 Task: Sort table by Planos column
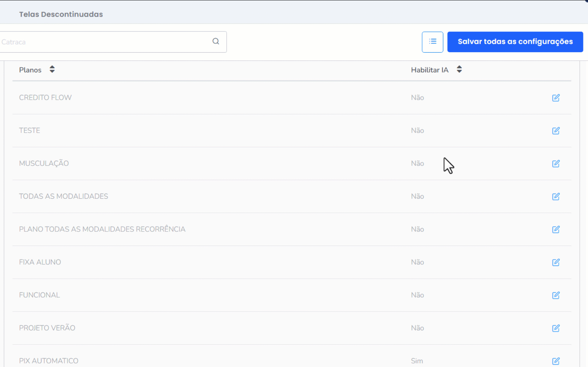(52, 70)
